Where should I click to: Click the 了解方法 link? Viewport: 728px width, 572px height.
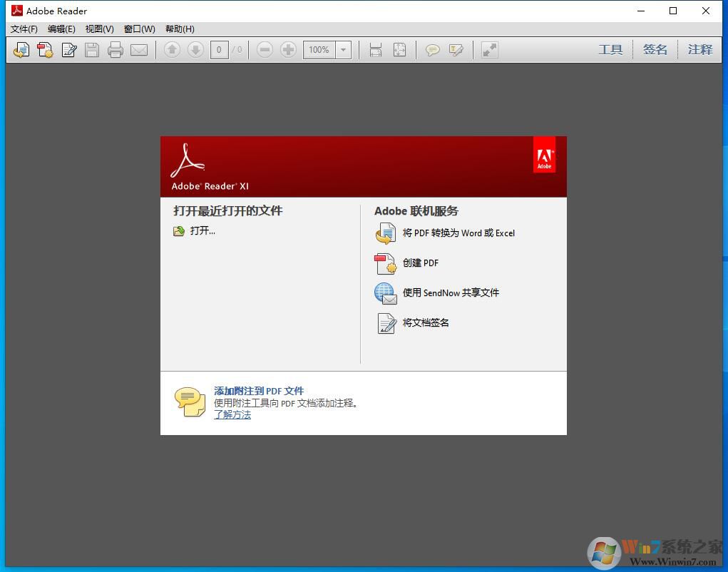click(232, 414)
